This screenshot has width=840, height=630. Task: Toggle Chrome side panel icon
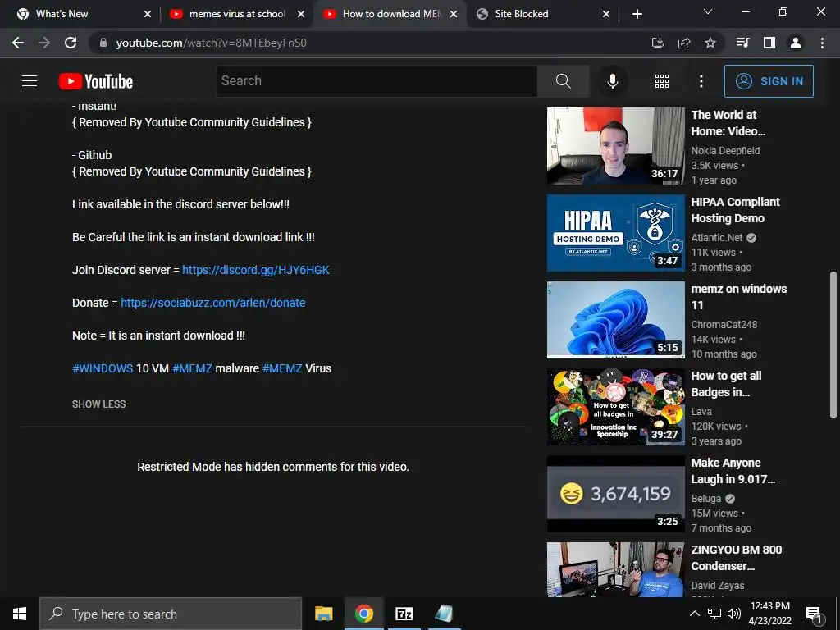click(x=769, y=43)
